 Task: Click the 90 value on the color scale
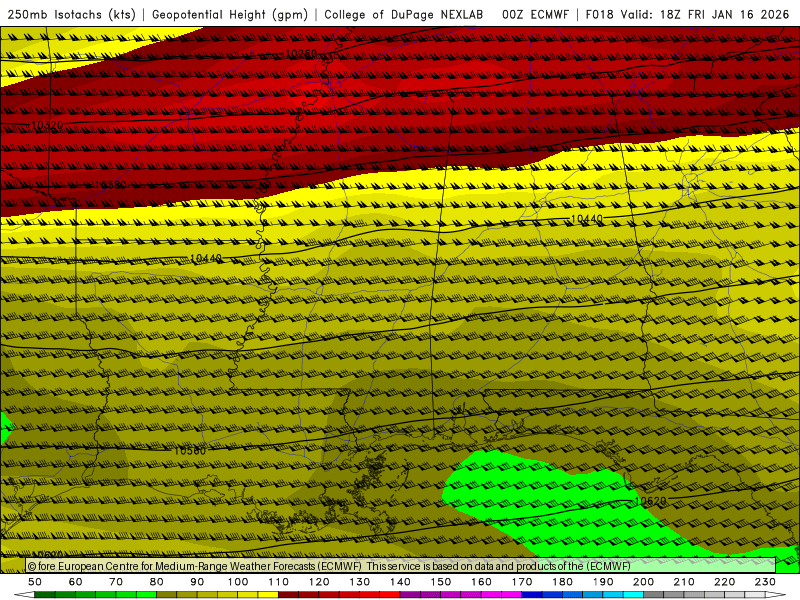pos(197,582)
